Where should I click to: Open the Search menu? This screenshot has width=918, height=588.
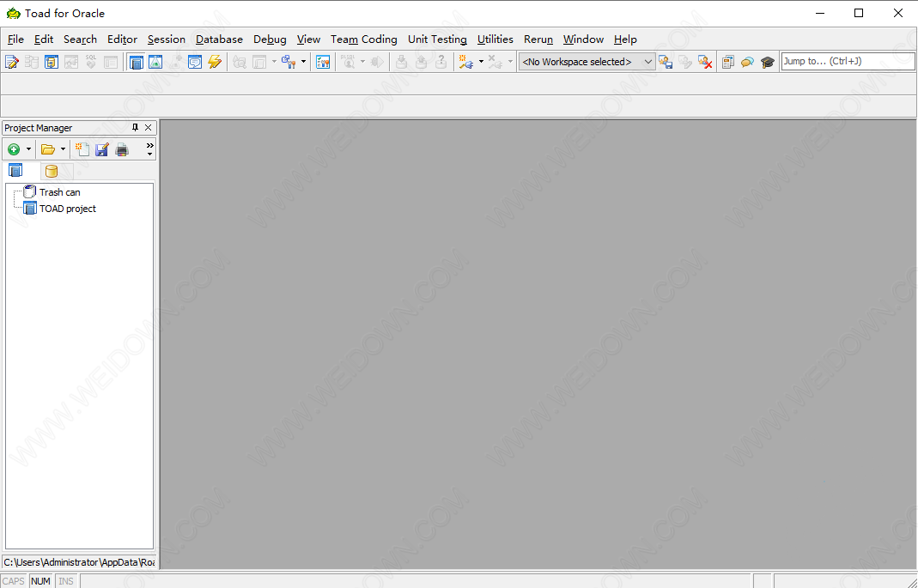coord(80,39)
